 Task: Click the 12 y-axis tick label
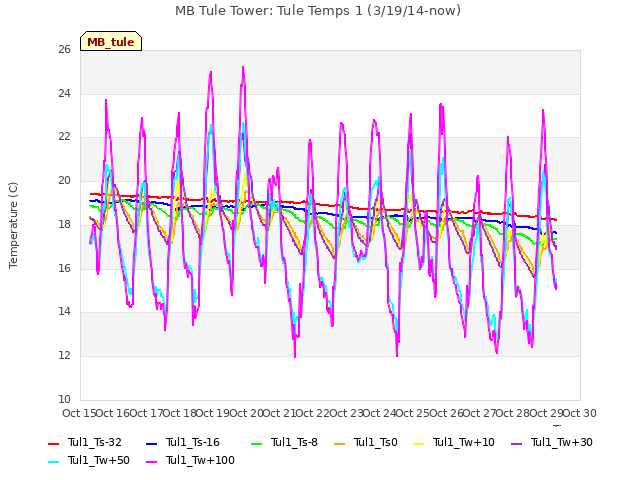[x=64, y=356]
